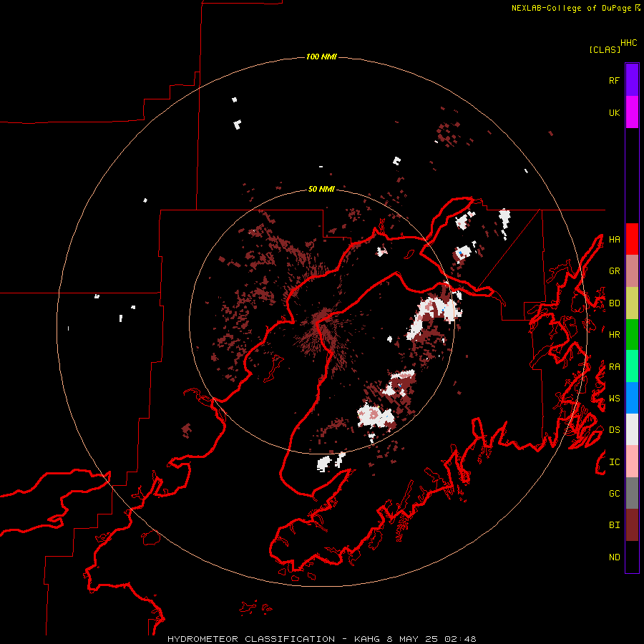
Task: Click the red HA legend swatch
Action: (x=632, y=239)
